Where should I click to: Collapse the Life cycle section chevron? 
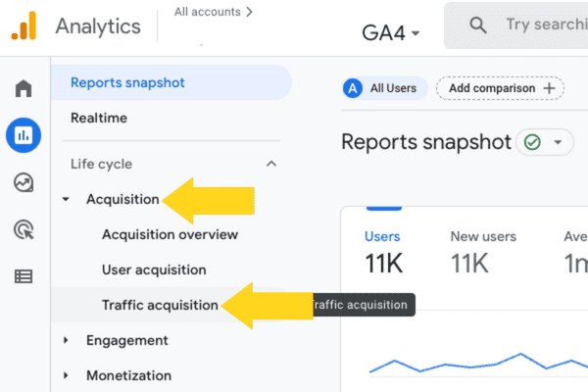(x=271, y=164)
